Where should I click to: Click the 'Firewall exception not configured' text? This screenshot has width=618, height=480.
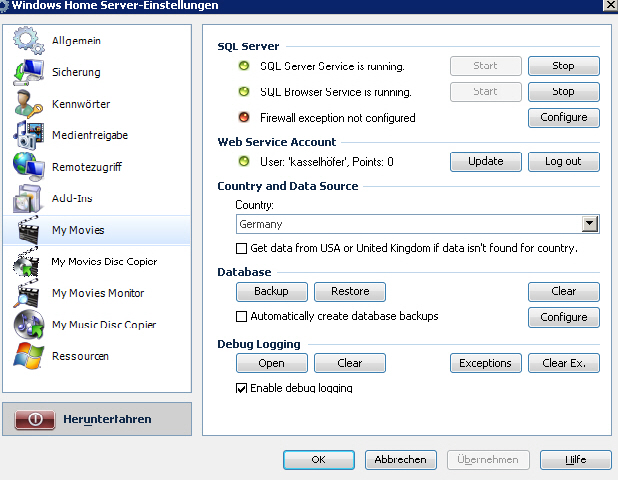coord(338,118)
